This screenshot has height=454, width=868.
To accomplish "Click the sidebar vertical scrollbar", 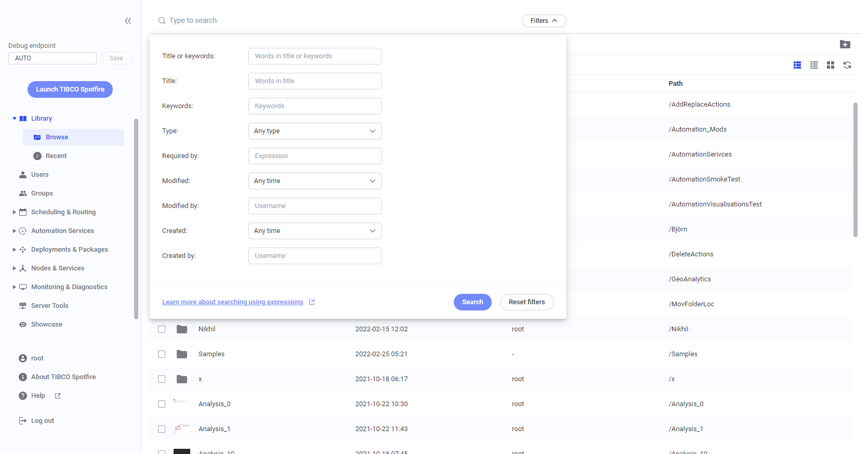I will click(x=136, y=218).
